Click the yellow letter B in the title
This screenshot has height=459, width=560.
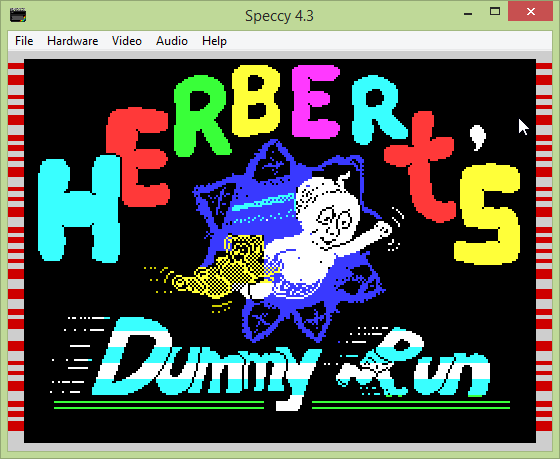(255, 101)
